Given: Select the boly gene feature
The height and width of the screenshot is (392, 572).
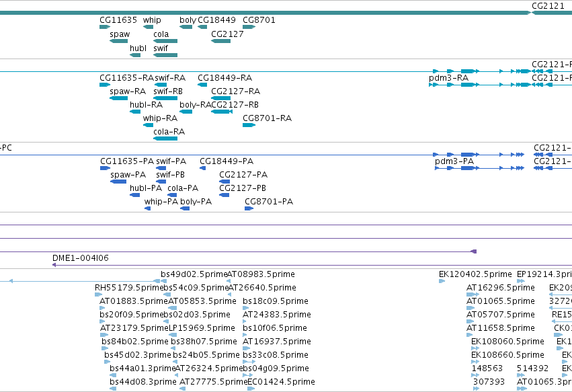Looking at the screenshot, I should (186, 27).
